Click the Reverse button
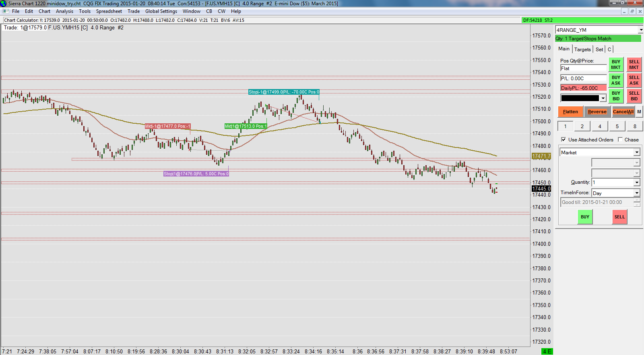Viewport: 644px width, 355px height. (x=597, y=112)
